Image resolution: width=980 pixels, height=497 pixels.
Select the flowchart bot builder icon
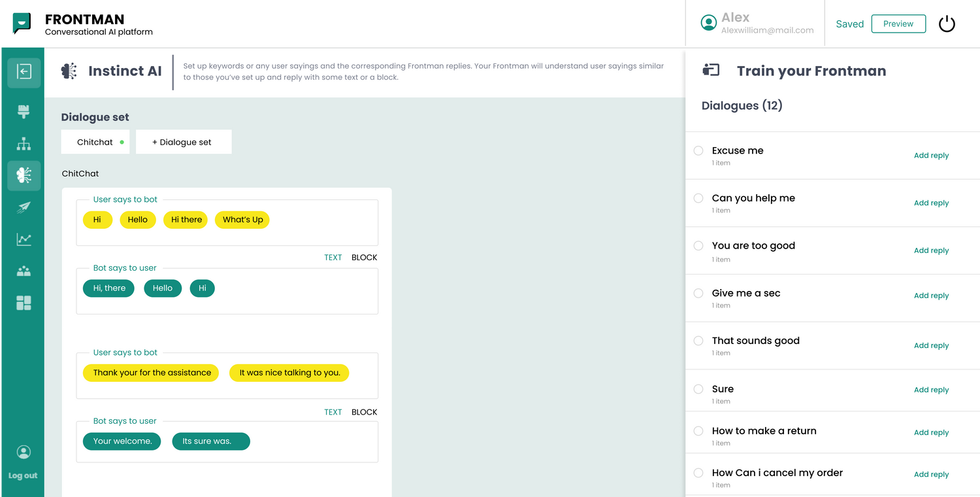(24, 143)
